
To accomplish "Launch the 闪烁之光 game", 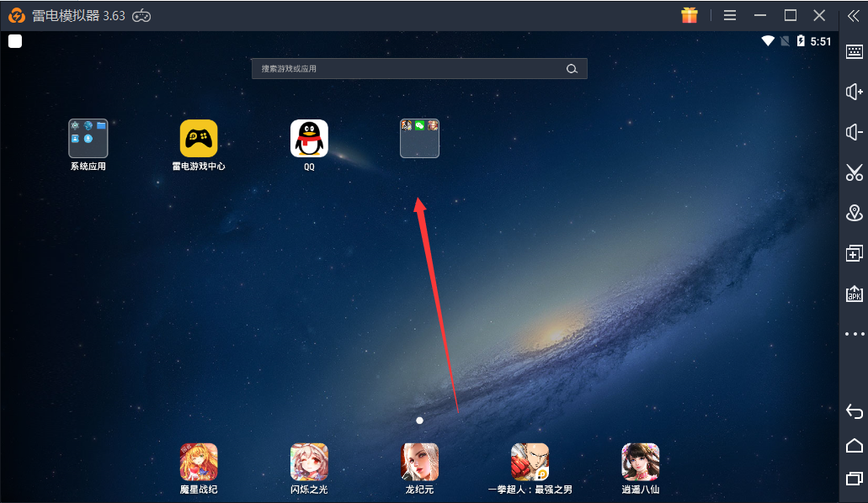I will click(309, 462).
